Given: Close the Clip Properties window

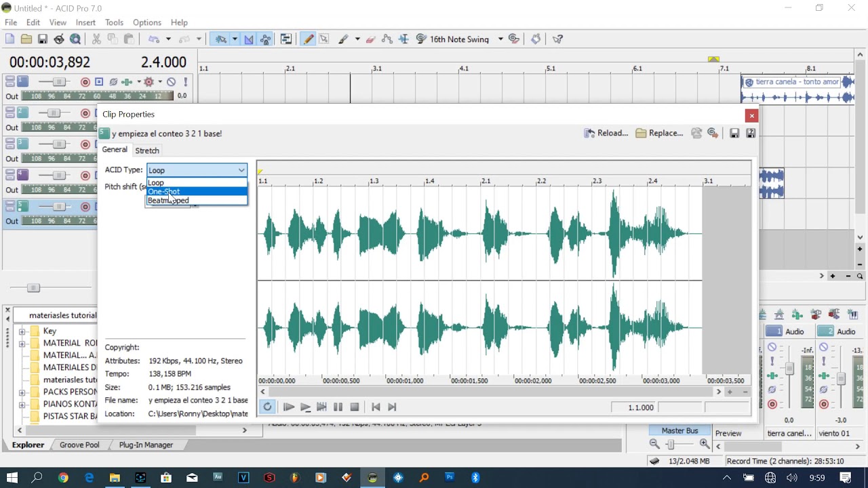Looking at the screenshot, I should coord(751,116).
